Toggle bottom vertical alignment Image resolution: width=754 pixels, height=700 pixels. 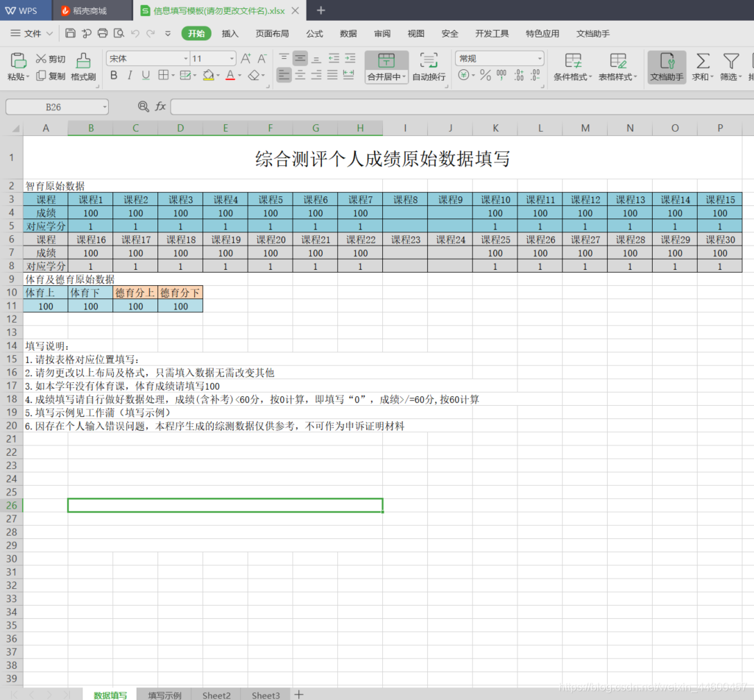click(316, 59)
